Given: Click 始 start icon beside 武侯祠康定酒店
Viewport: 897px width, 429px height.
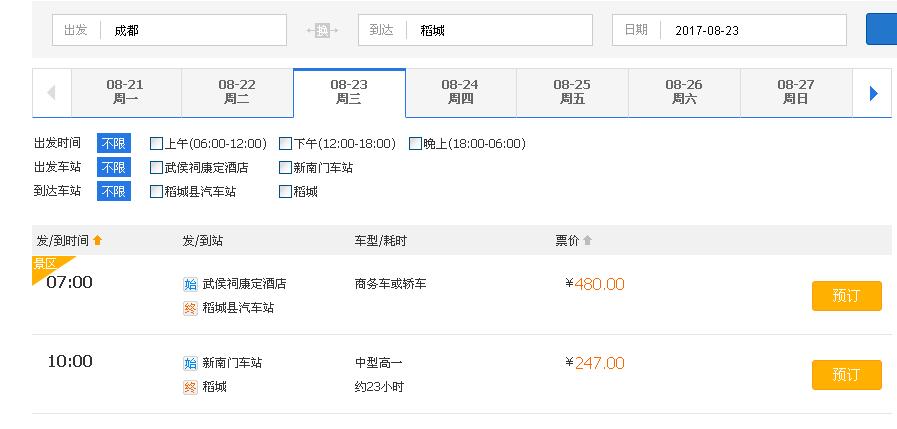Looking at the screenshot, I should point(190,284).
